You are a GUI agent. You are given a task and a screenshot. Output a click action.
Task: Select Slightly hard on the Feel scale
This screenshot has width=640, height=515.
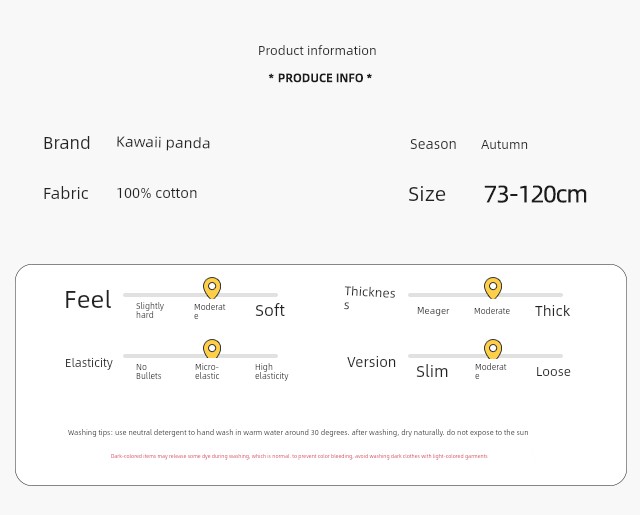[x=150, y=310]
